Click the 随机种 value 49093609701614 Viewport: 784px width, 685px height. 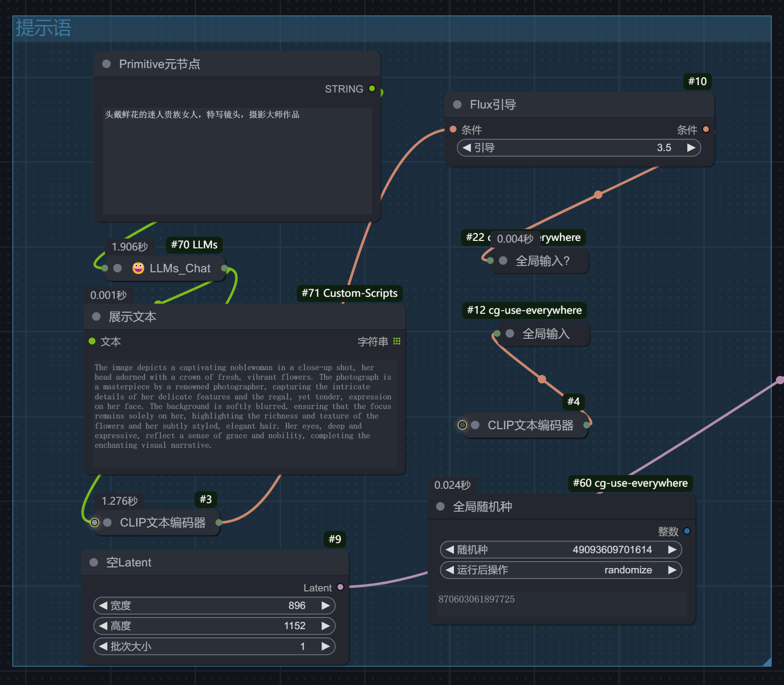[612, 549]
